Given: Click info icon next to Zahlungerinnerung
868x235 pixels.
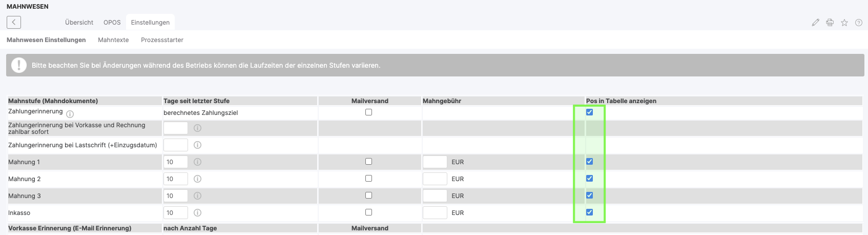Looking at the screenshot, I should [x=70, y=114].
